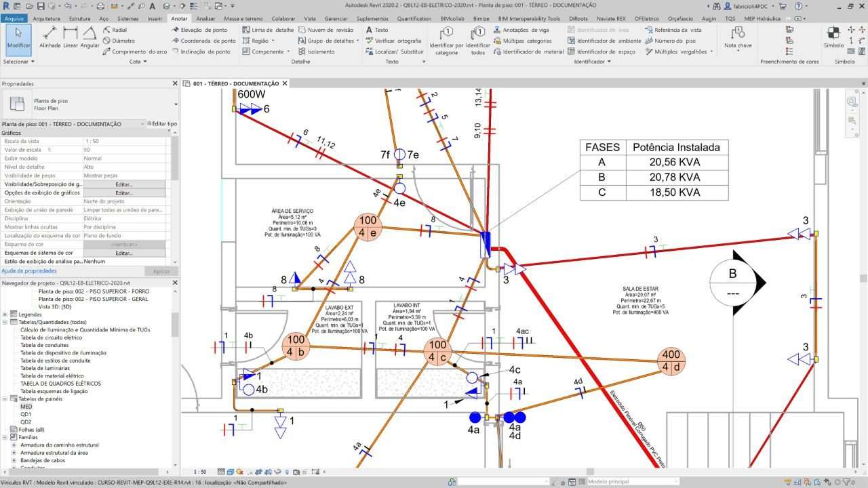Image resolution: width=868 pixels, height=488 pixels.
Task: Click Identificar todos
Action: (478, 40)
